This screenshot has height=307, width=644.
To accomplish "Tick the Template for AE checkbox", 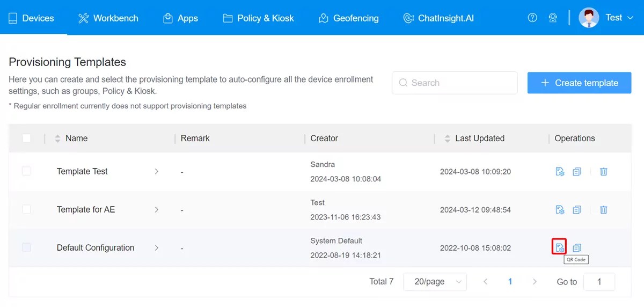I will [x=26, y=209].
